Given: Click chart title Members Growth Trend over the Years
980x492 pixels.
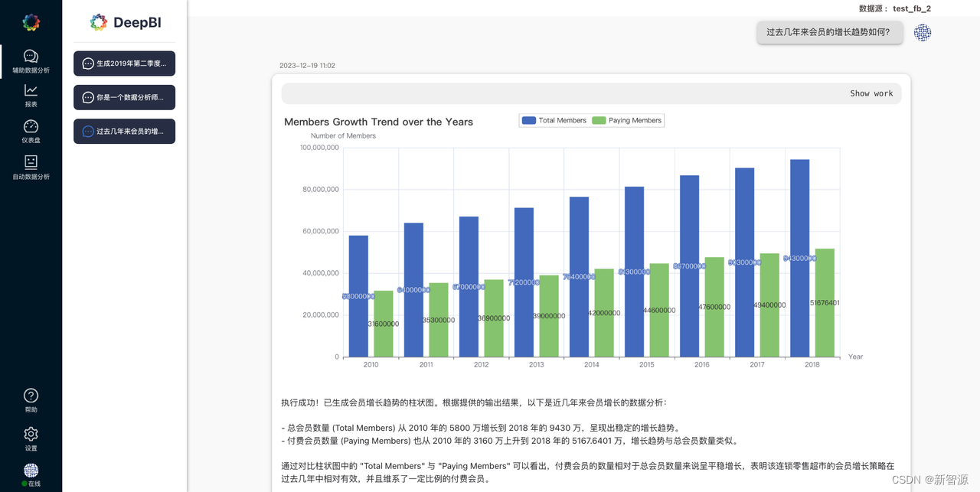Looking at the screenshot, I should coord(378,122).
